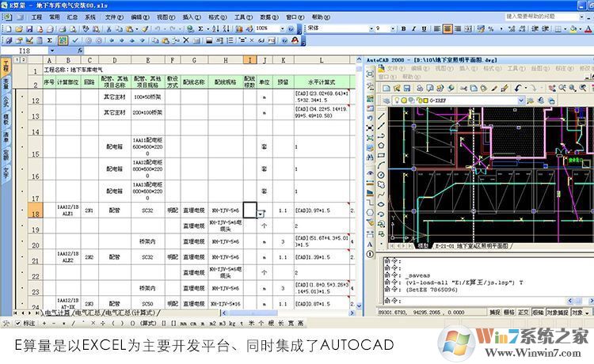The image size is (594, 364).
Task: Click the AutoCAD new drawing icon
Action: (x=386, y=89)
